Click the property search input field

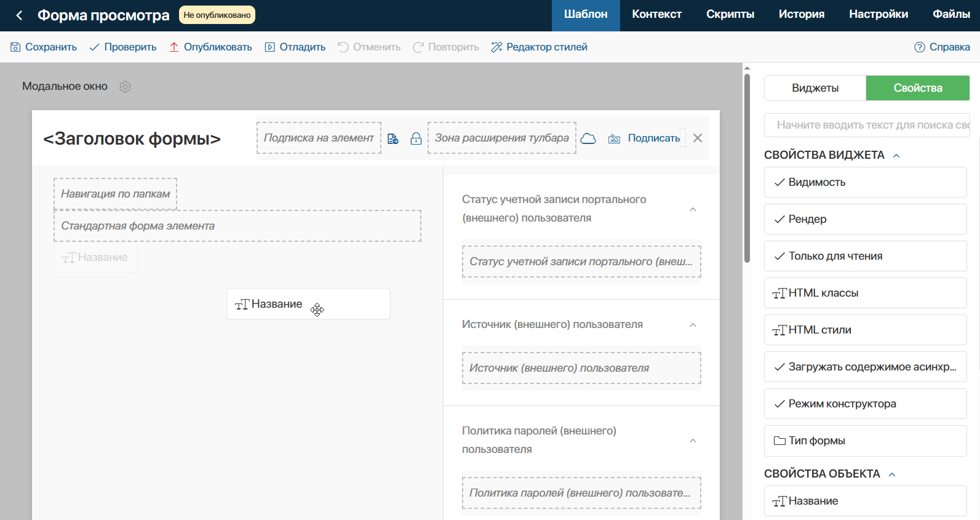tap(867, 125)
